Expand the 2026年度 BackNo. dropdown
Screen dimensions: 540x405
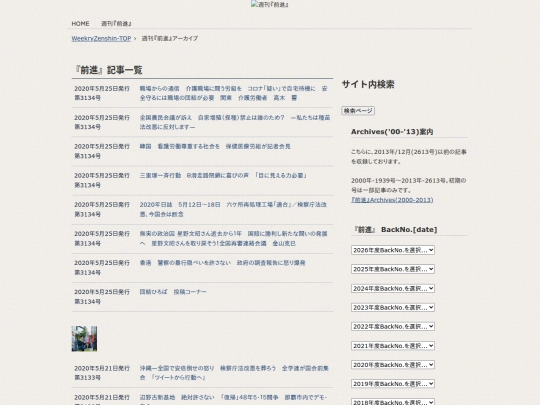pyautogui.click(x=393, y=250)
